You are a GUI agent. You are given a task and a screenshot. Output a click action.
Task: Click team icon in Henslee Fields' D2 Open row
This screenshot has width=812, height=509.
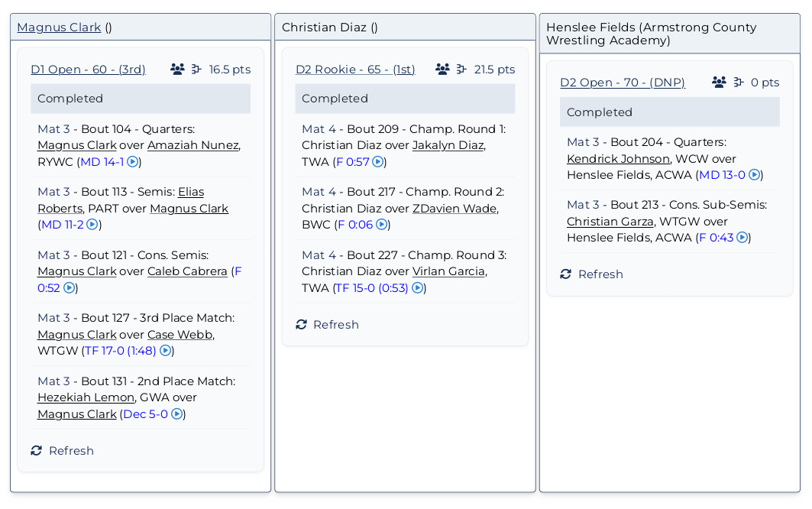pyautogui.click(x=719, y=83)
